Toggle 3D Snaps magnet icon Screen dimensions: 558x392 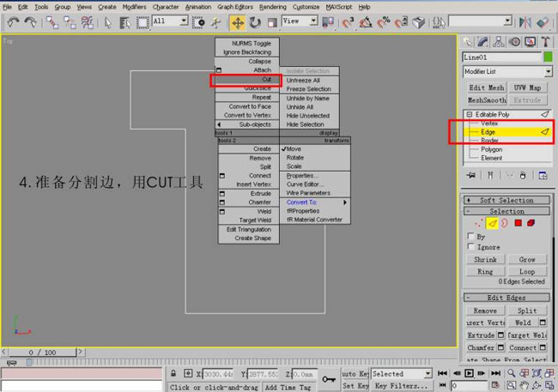point(348,23)
